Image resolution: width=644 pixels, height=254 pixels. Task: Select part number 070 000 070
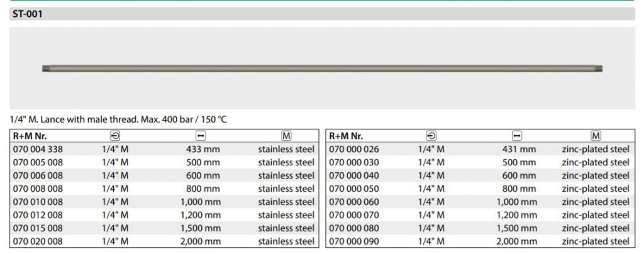[x=354, y=214]
